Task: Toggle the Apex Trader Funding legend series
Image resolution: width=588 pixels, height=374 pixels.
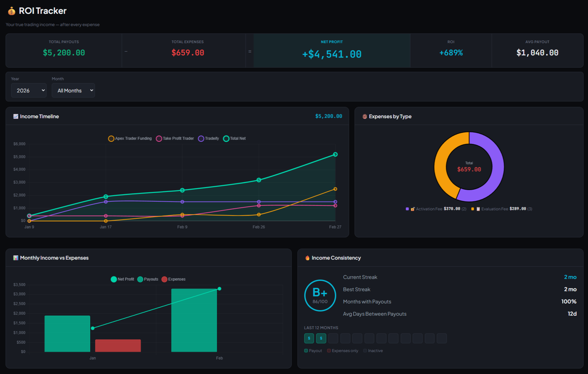Action: click(x=130, y=139)
